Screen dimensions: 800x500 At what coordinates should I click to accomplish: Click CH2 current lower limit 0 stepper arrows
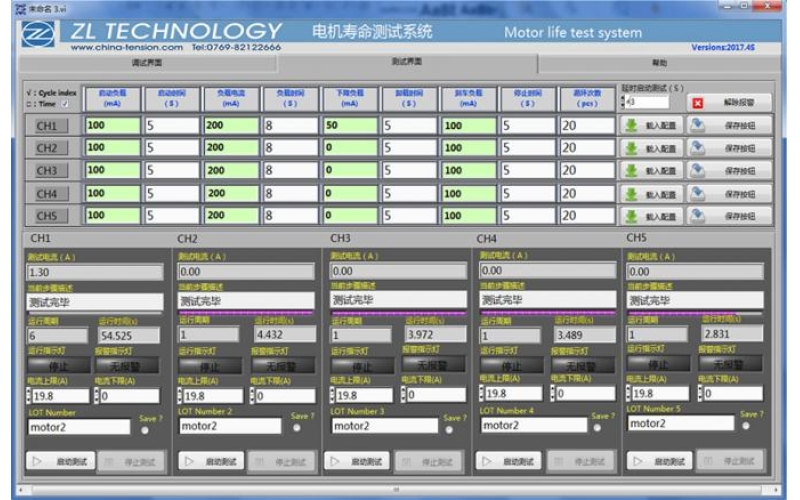click(x=253, y=395)
